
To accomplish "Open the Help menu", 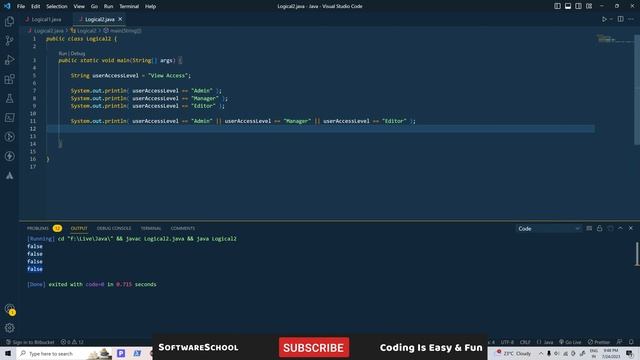I will 151,6.
